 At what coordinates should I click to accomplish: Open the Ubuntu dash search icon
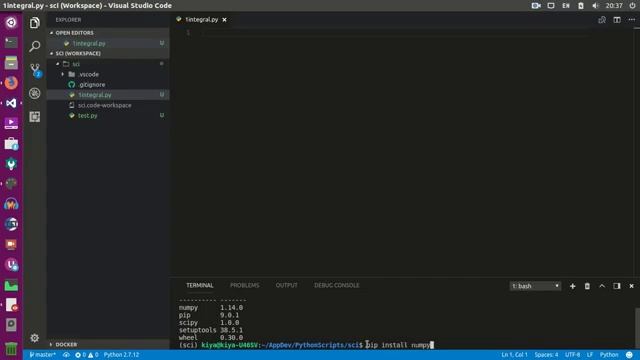click(x=11, y=22)
